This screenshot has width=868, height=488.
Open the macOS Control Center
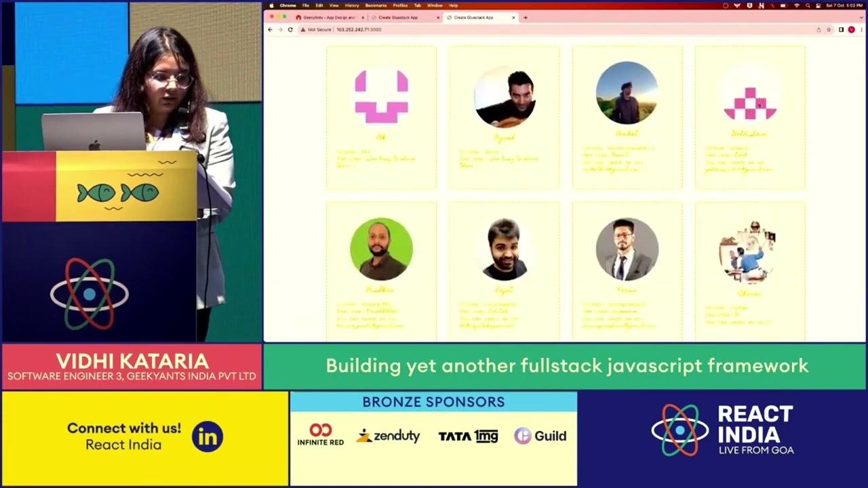tap(818, 5)
